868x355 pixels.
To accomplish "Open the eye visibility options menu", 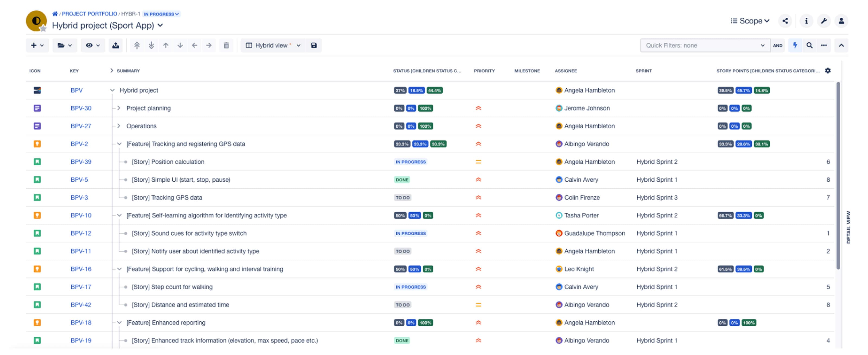I will coord(93,45).
